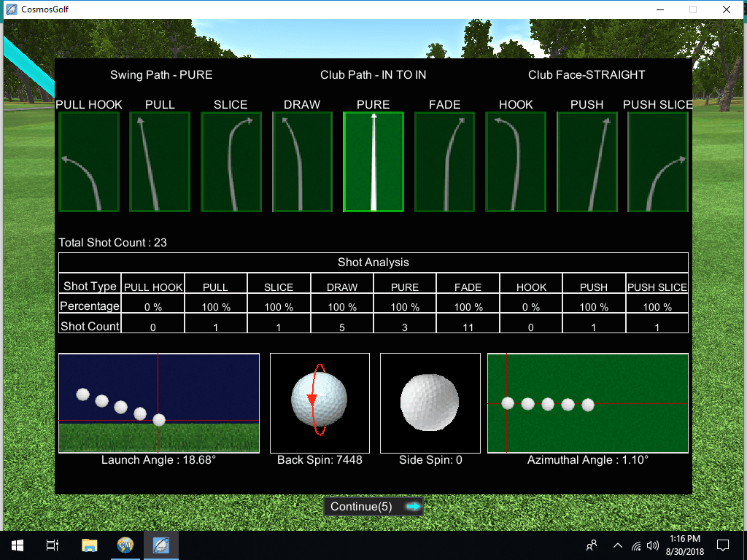The height and width of the screenshot is (560, 747).
Task: Click the DRAW trajectory thumbnail
Action: pyautogui.click(x=302, y=161)
